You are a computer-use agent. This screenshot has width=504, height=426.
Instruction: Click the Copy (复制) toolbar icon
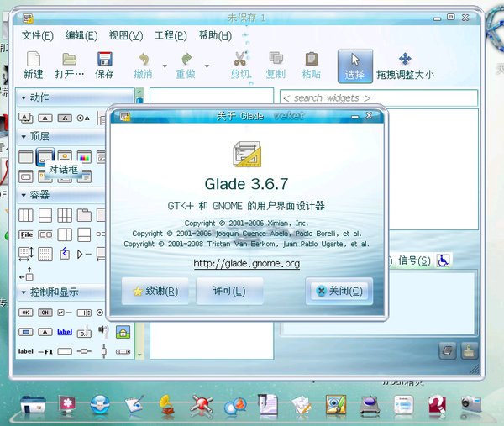(x=276, y=59)
